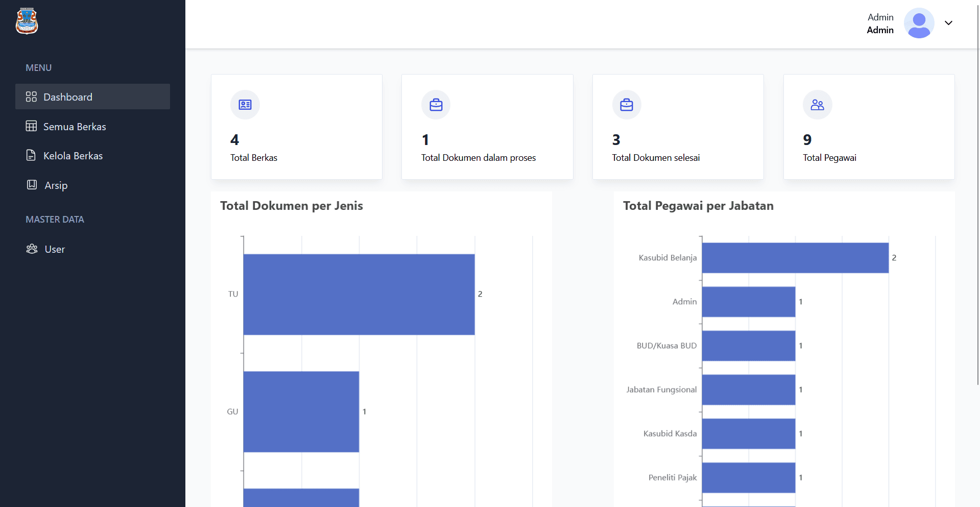
Task: Open Kelola Berkas page
Action: (x=92, y=156)
